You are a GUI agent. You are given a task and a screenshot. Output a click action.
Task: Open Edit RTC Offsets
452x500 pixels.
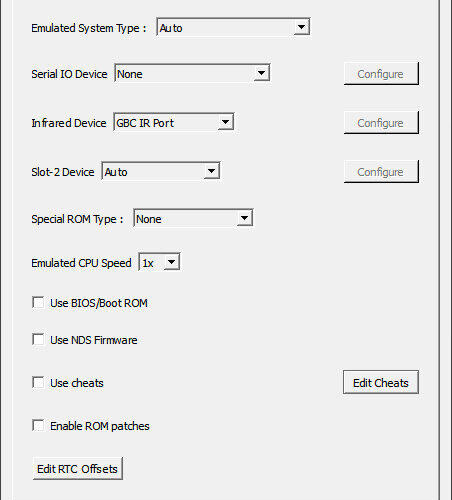pos(78,469)
